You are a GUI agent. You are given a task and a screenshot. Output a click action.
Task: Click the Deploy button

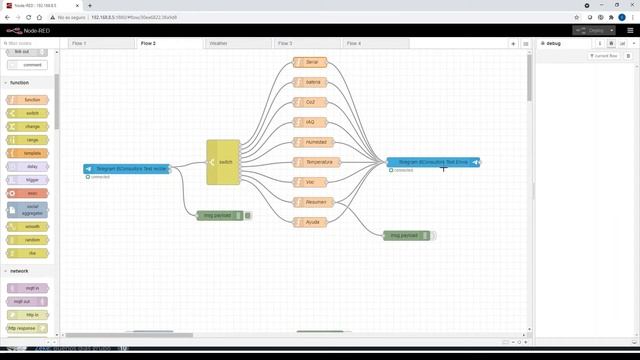point(590,31)
